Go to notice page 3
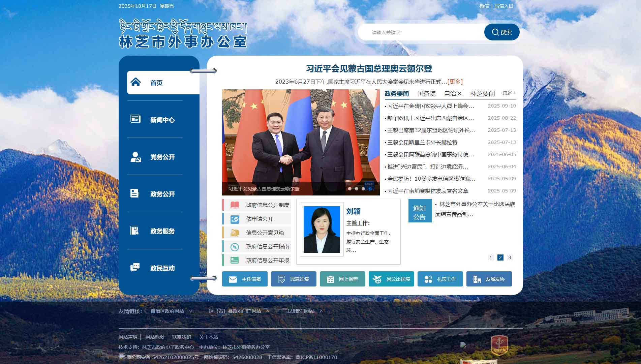641x364 pixels. point(510,257)
